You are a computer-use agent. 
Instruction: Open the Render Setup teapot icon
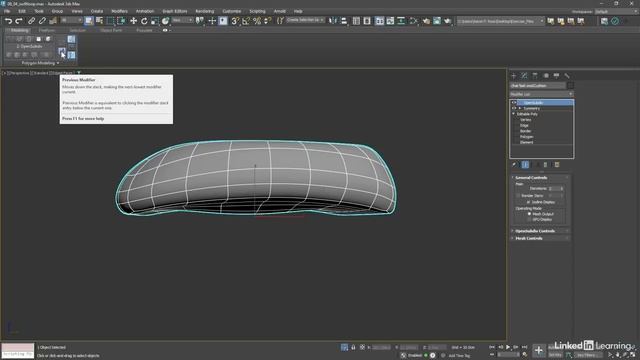click(x=426, y=21)
